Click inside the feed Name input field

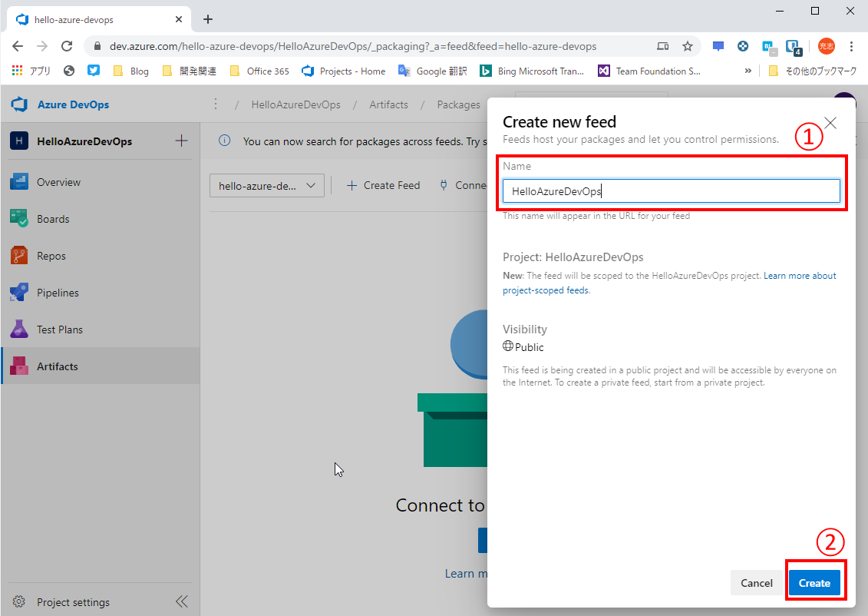(672, 190)
